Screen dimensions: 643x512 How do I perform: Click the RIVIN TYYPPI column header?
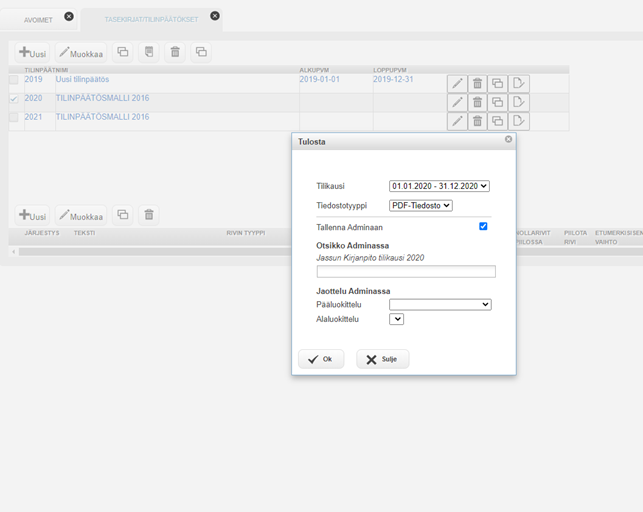pyautogui.click(x=246, y=233)
